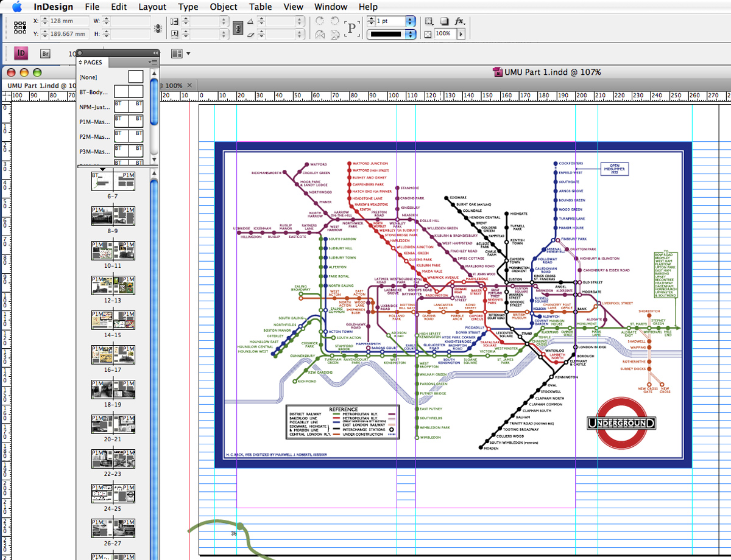The width and height of the screenshot is (731, 560).
Task: Click the InDesign ID application icon
Action: pyautogui.click(x=21, y=53)
